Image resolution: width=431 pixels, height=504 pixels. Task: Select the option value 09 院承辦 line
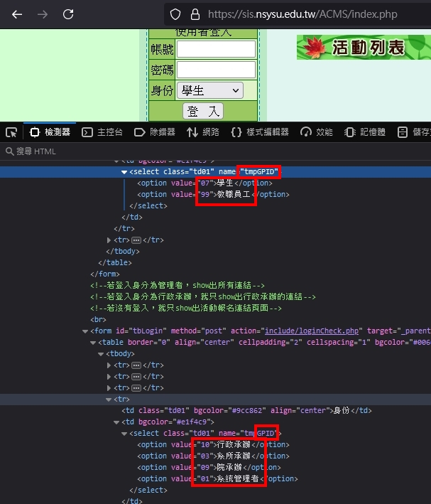[x=209, y=467]
